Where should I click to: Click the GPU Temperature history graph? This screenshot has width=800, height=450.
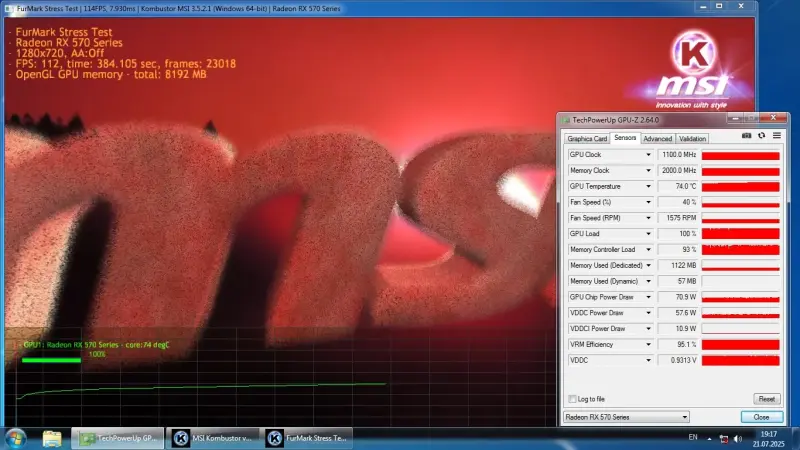pos(740,186)
